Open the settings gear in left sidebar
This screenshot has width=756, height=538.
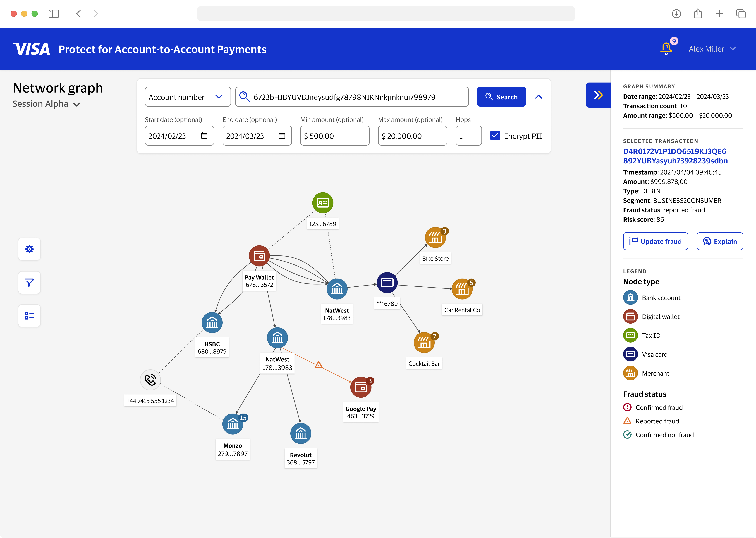tap(29, 249)
